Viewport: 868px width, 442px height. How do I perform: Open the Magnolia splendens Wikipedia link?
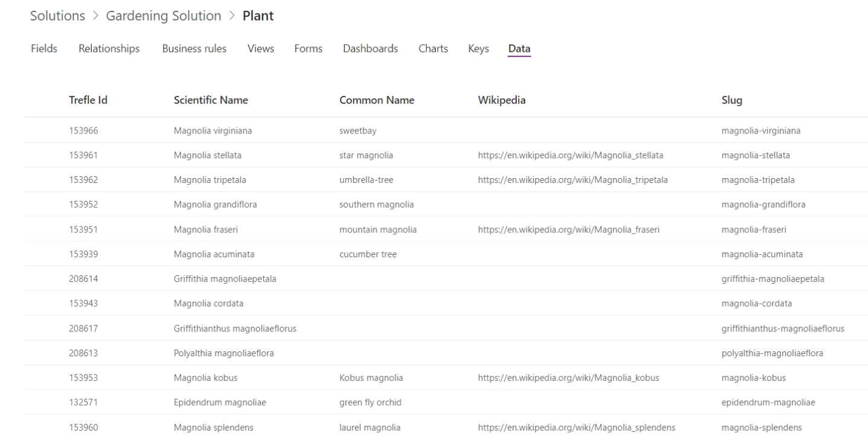point(576,428)
